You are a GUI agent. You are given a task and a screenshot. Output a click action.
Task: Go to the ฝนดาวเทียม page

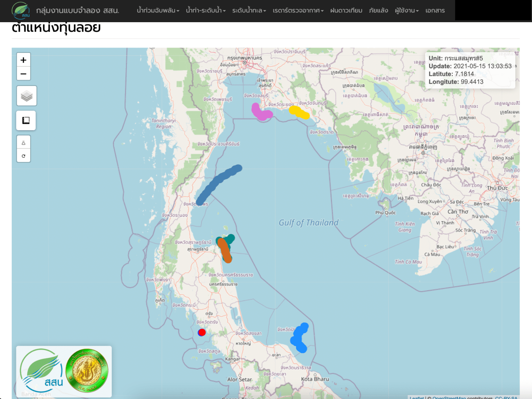pyautogui.click(x=346, y=11)
